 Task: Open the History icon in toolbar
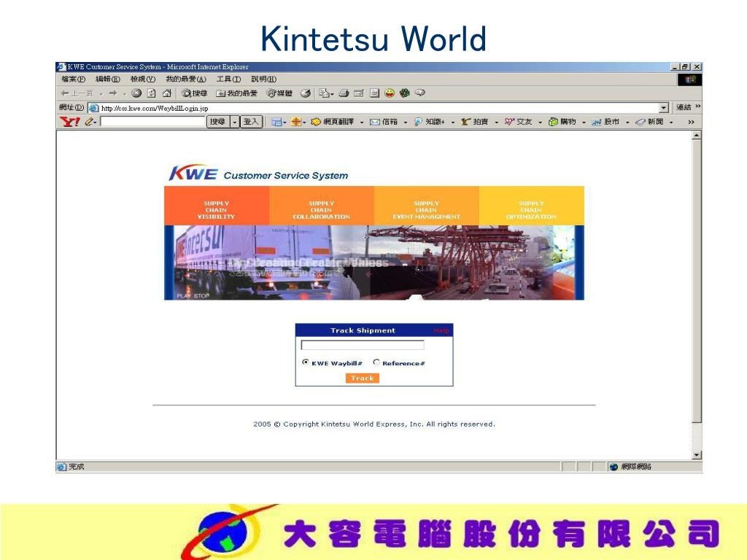click(306, 93)
